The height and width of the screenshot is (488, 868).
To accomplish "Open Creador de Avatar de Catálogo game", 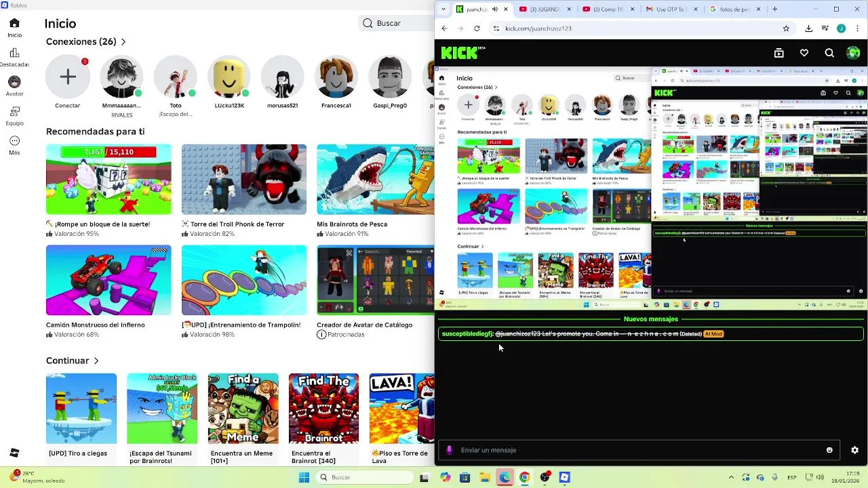I will pyautogui.click(x=375, y=280).
